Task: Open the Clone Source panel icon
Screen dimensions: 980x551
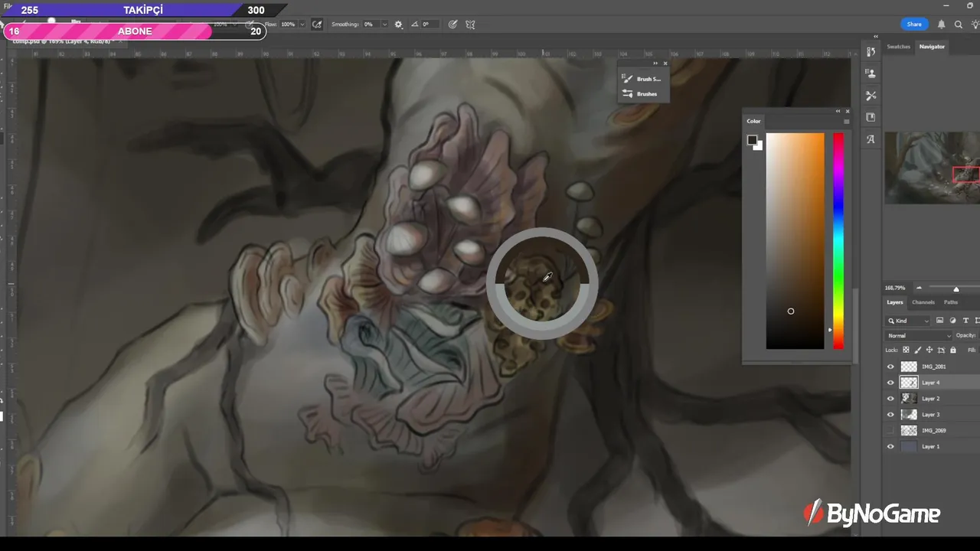Action: point(871,73)
